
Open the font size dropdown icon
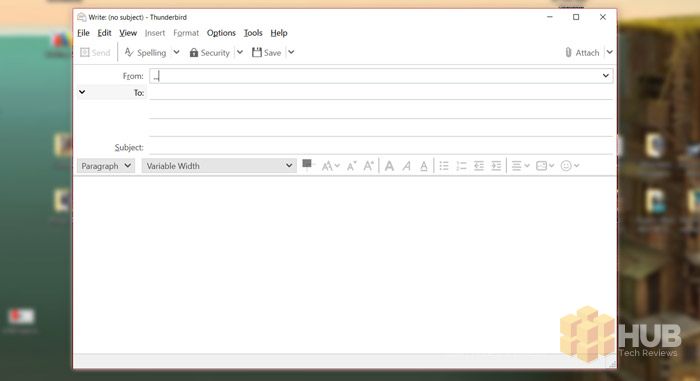click(x=330, y=166)
